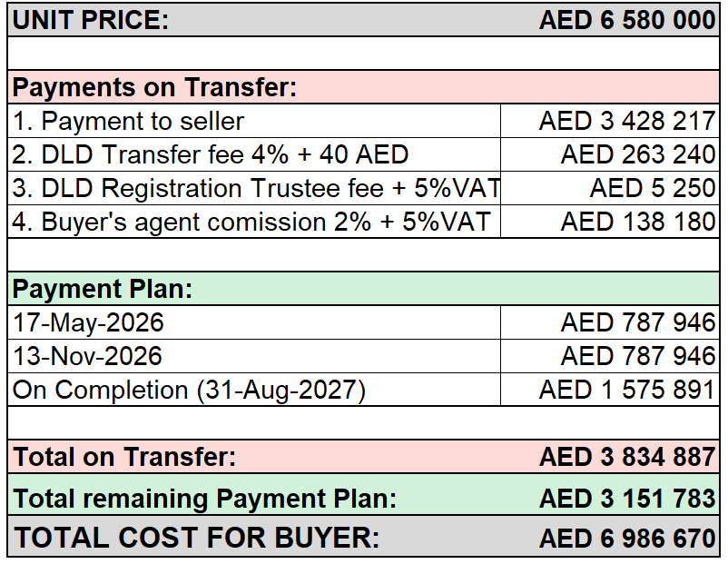The height and width of the screenshot is (564, 728).
Task: Click the AED 1 575 891 completion amount
Action: click(610, 390)
